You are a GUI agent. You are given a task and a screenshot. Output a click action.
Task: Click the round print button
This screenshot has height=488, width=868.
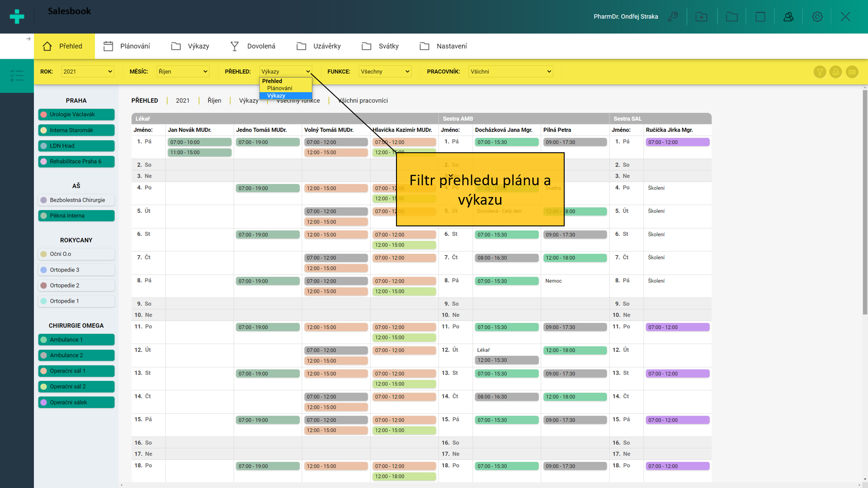click(835, 72)
